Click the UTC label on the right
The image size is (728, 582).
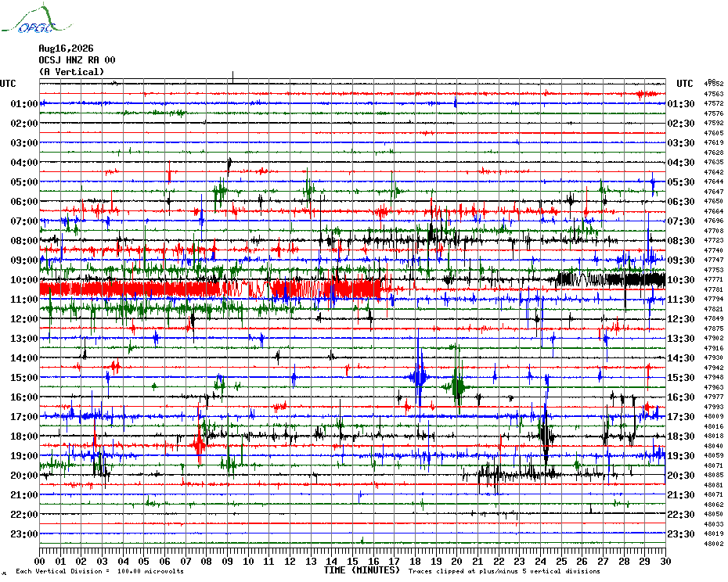(685, 84)
